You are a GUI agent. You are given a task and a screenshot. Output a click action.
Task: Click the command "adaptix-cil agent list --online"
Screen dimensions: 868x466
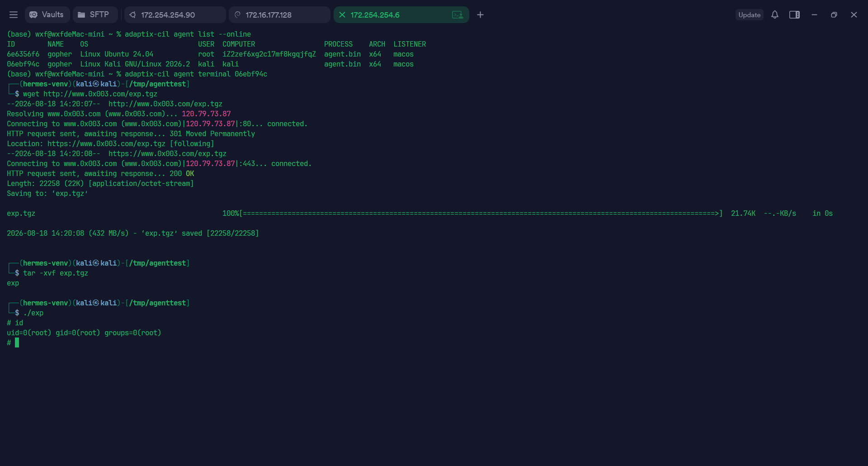coord(188,34)
